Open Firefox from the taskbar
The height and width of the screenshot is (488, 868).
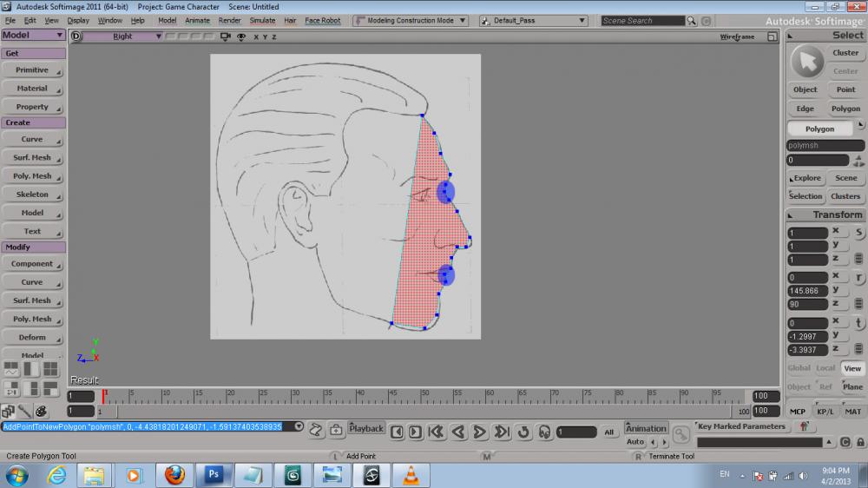point(174,475)
